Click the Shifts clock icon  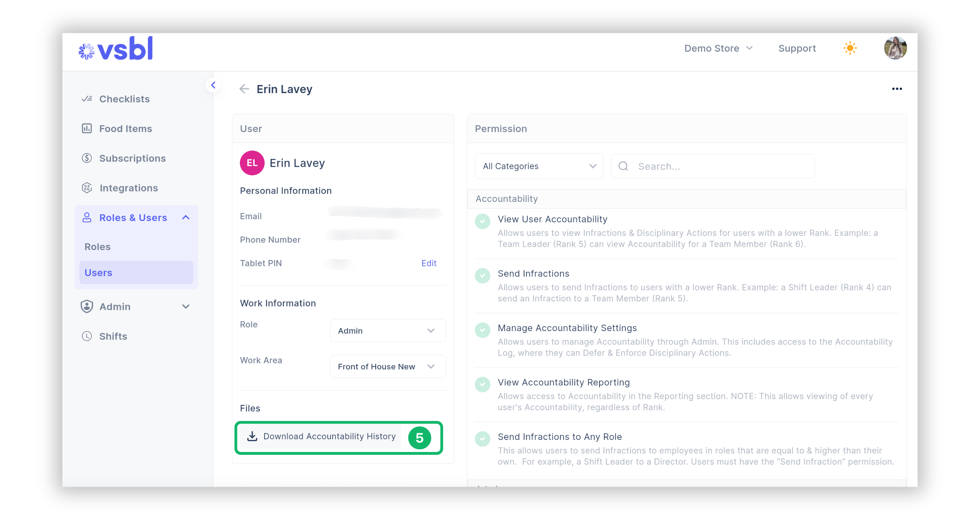pyautogui.click(x=87, y=336)
